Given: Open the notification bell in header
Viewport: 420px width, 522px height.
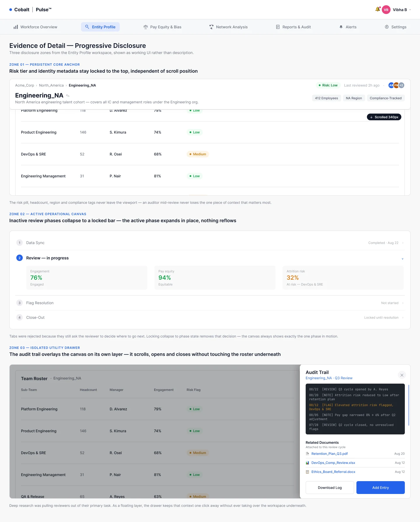Looking at the screenshot, I should point(378,9).
